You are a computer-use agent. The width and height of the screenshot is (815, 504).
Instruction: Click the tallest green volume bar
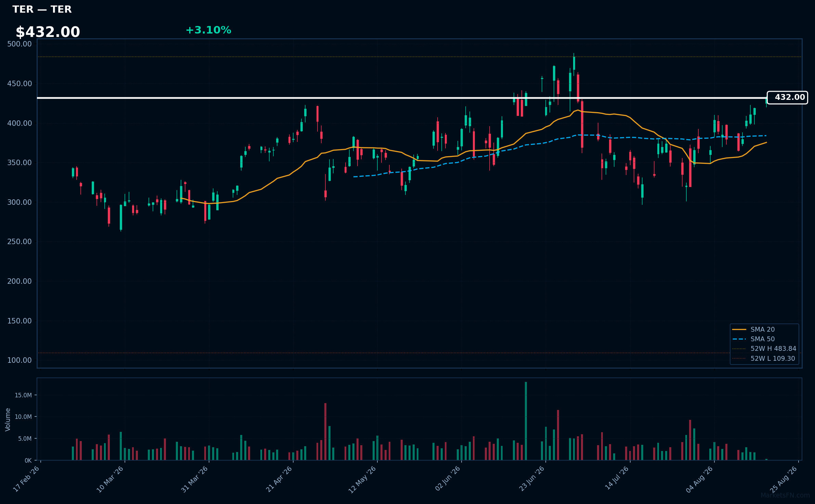(526, 421)
